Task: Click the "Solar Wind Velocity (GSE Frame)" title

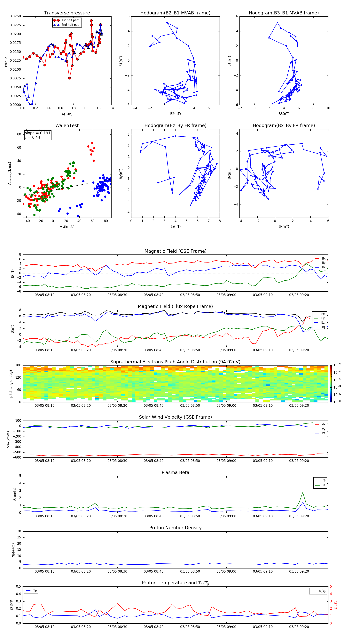Action: (x=175, y=417)
